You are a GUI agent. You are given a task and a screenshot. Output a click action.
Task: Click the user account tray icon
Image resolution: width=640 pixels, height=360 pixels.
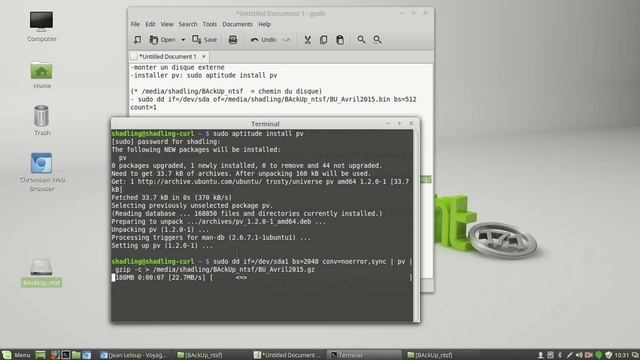[540, 355]
